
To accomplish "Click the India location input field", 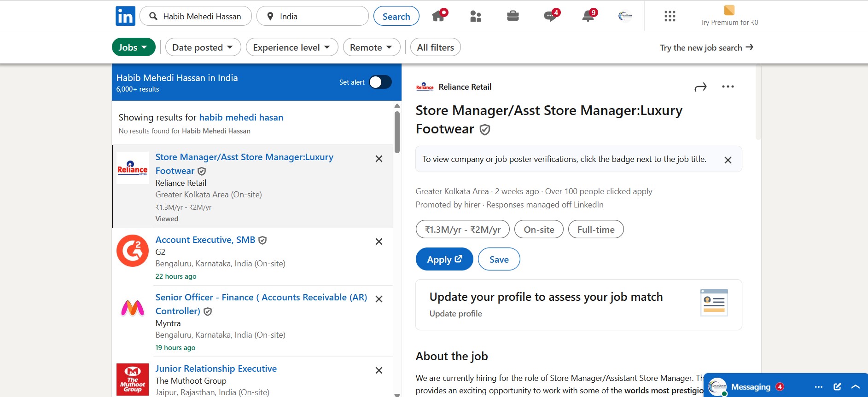I will (x=318, y=17).
